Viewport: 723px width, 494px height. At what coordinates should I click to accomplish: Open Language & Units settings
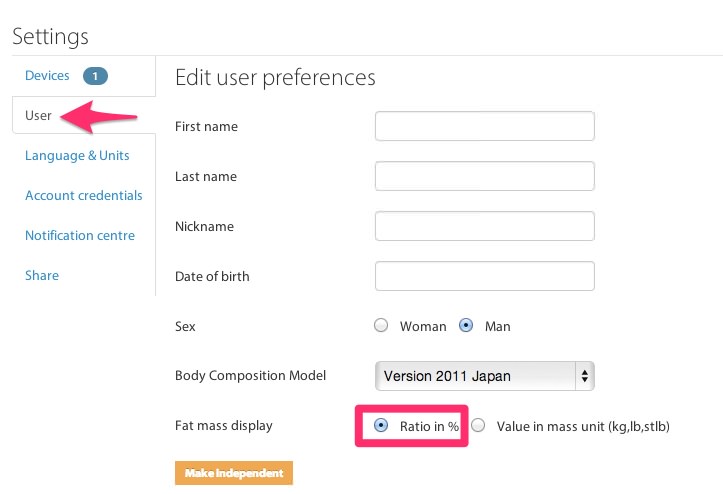[x=77, y=155]
